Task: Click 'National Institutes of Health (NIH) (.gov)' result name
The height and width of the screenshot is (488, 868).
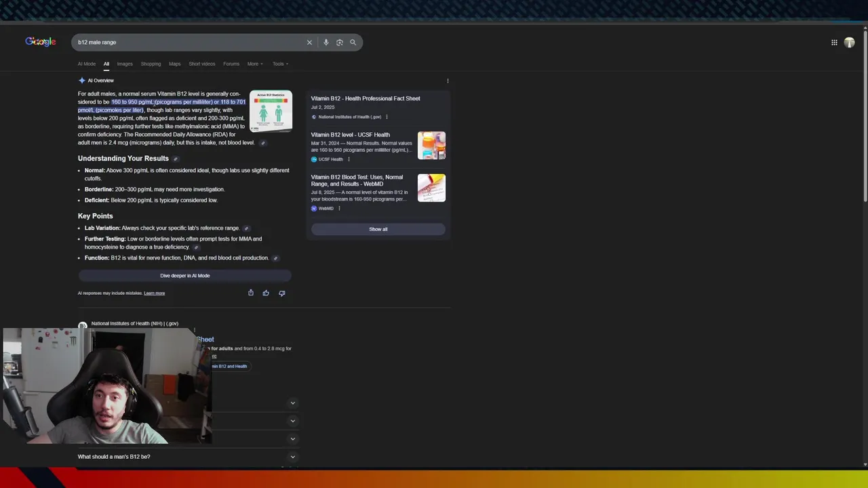Action: pos(135,323)
